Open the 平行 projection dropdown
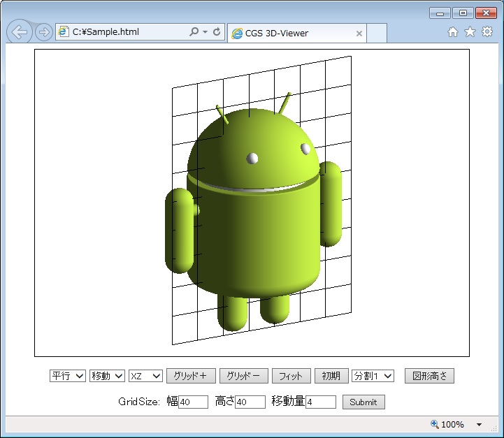 68,376
